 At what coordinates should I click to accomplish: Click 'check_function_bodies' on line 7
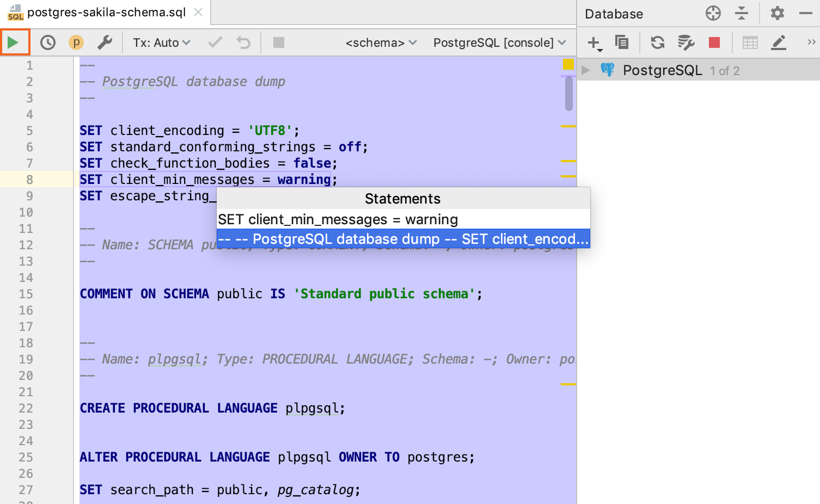pos(190,163)
